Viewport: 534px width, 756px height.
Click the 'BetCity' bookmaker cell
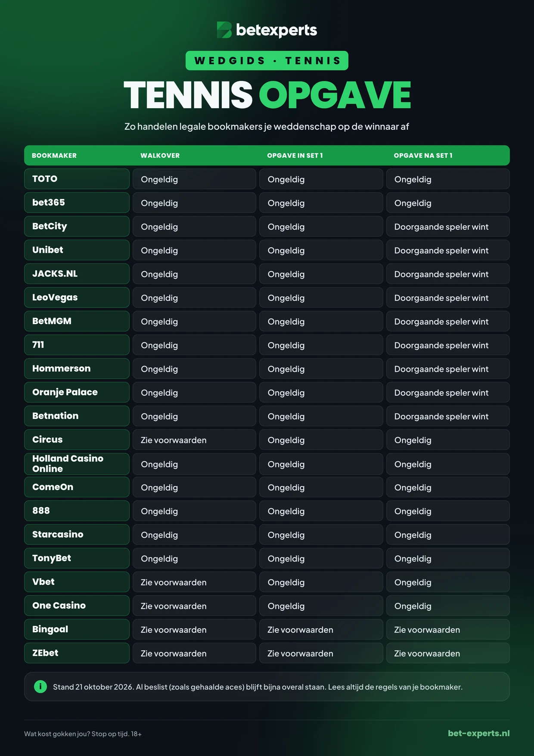[x=77, y=226]
